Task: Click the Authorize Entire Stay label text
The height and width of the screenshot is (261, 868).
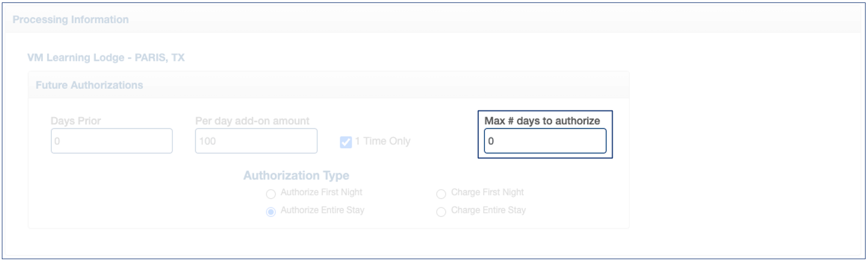Action: click(323, 210)
